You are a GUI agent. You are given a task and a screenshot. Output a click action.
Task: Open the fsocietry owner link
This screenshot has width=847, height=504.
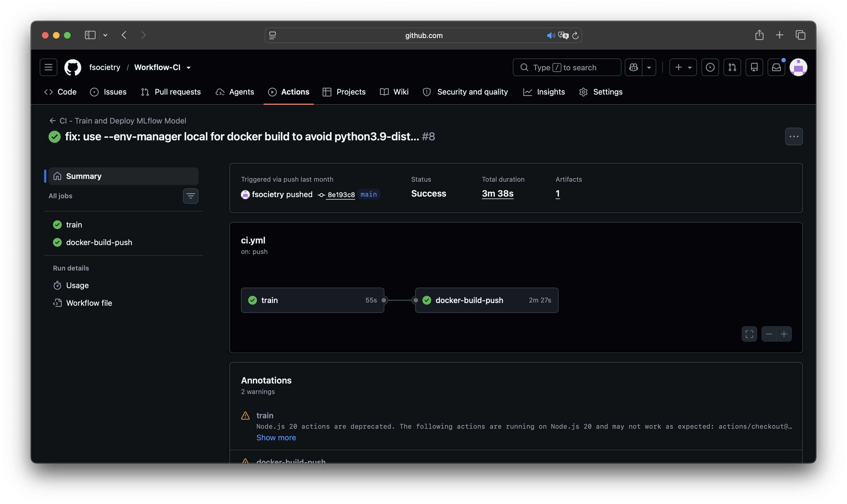coord(104,67)
